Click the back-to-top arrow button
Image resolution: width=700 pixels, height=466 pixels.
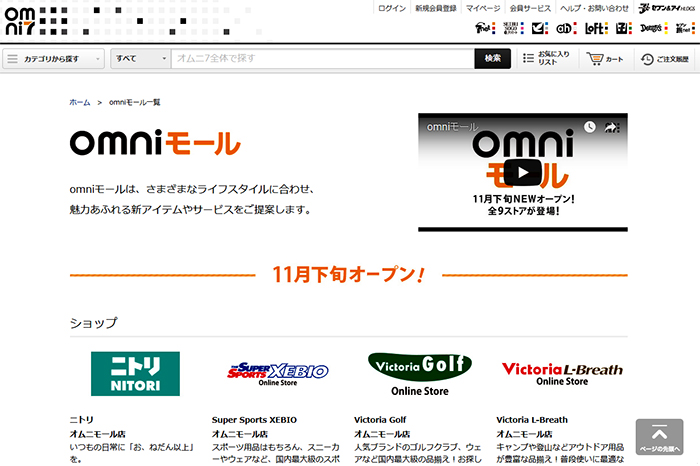tap(659, 437)
